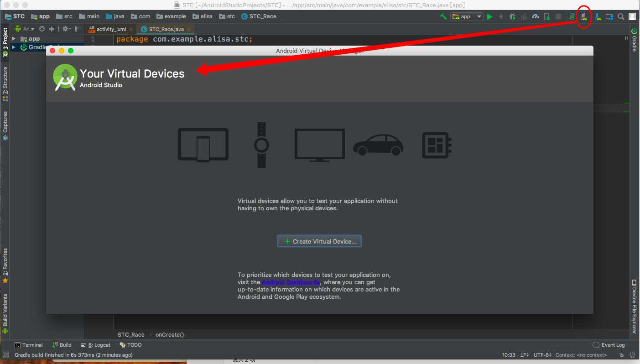Toggle tool window buttons icon at bottom-left corner

click(x=5, y=355)
